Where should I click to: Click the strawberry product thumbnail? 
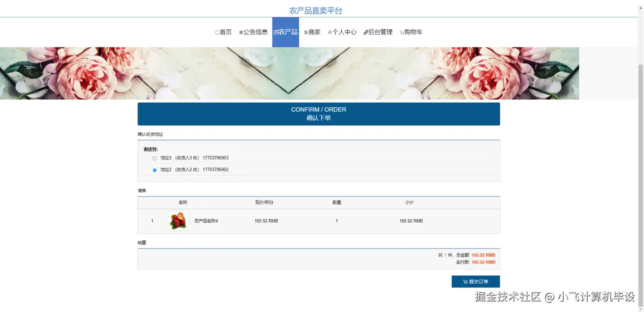(x=178, y=221)
